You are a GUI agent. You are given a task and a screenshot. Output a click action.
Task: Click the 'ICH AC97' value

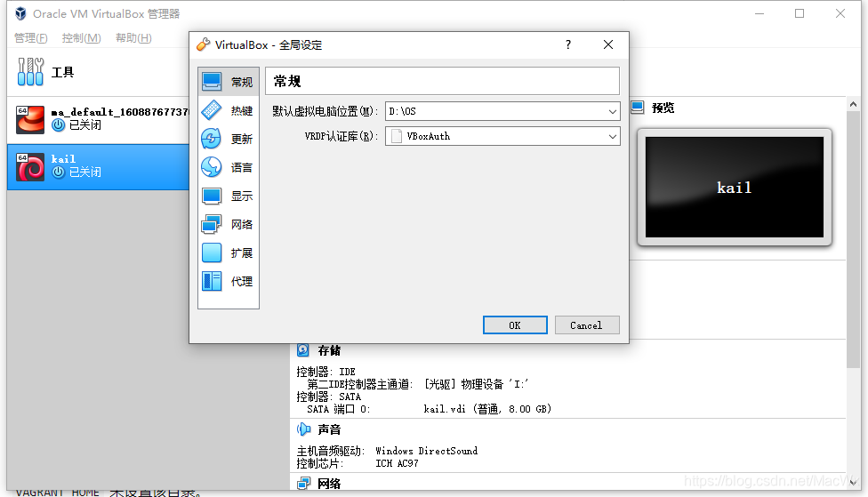(397, 463)
